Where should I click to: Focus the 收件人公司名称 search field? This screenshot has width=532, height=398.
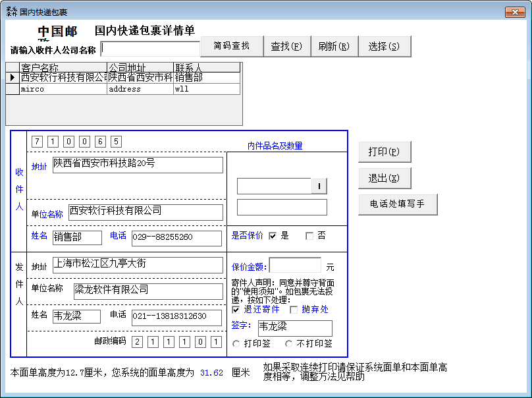click(x=150, y=49)
